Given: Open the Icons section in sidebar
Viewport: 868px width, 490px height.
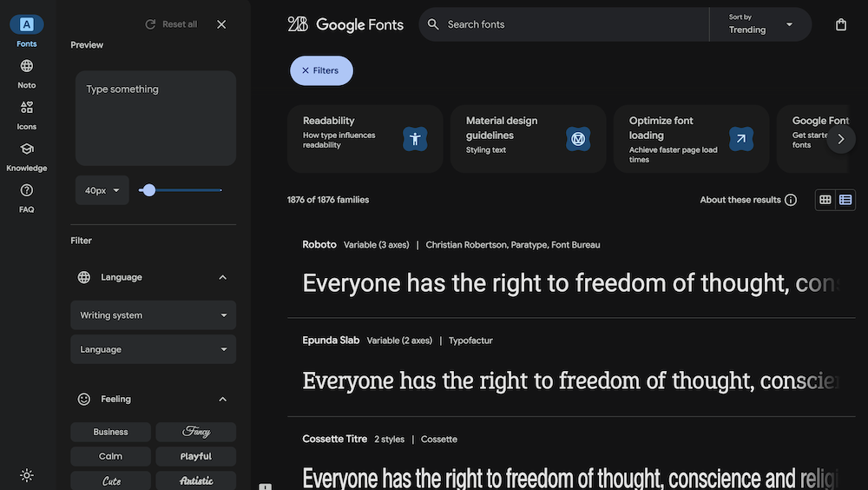Looking at the screenshot, I should pos(27,116).
